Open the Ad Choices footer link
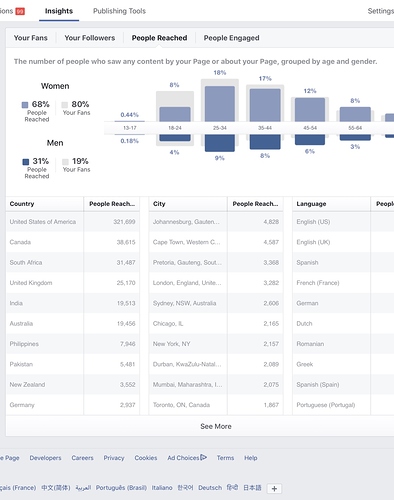The width and height of the screenshot is (394, 500). tap(187, 458)
